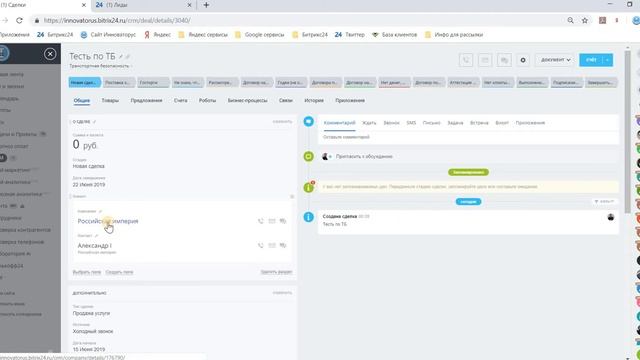Expand the arrow next to счёт button
This screenshot has height=360, width=640.
click(607, 60)
